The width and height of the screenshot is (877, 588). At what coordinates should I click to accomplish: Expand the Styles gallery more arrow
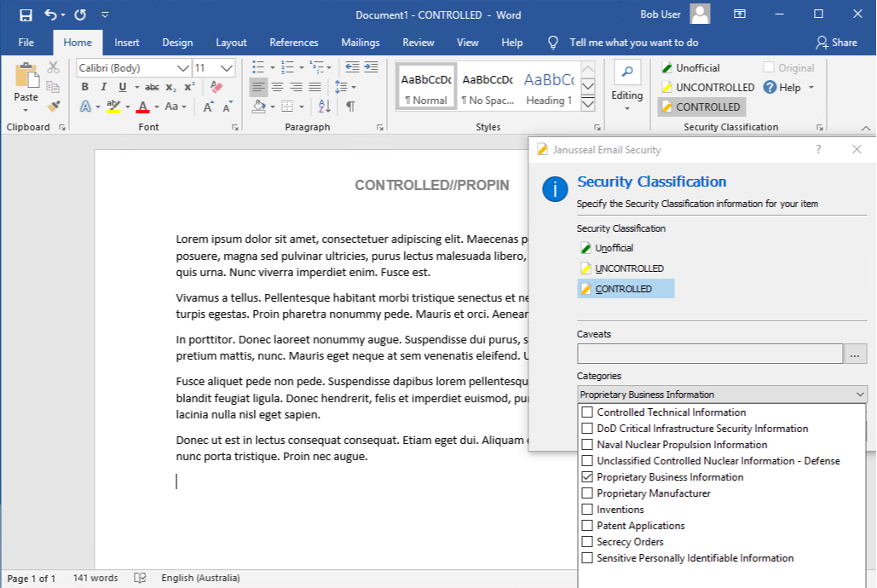tap(588, 105)
